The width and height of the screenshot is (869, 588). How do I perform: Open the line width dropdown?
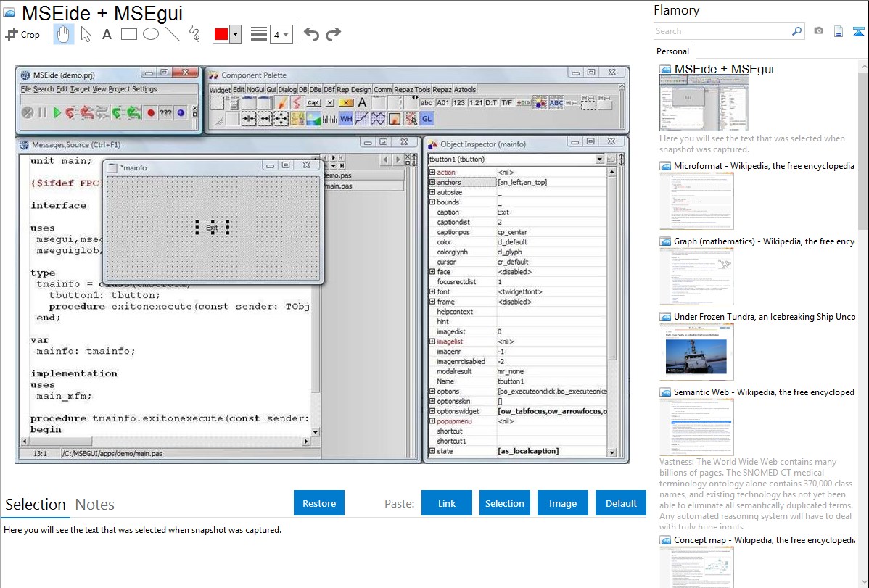click(x=281, y=34)
